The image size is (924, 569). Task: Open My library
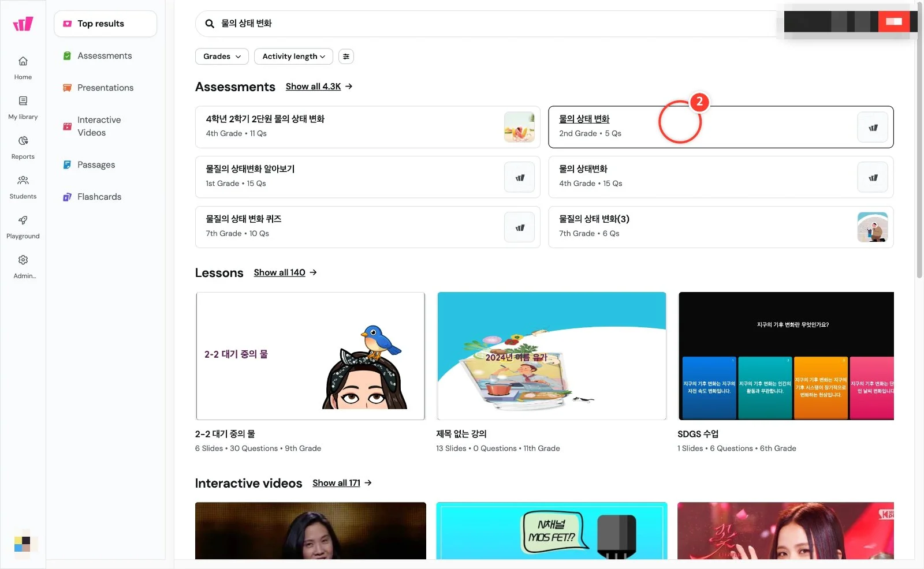23,107
